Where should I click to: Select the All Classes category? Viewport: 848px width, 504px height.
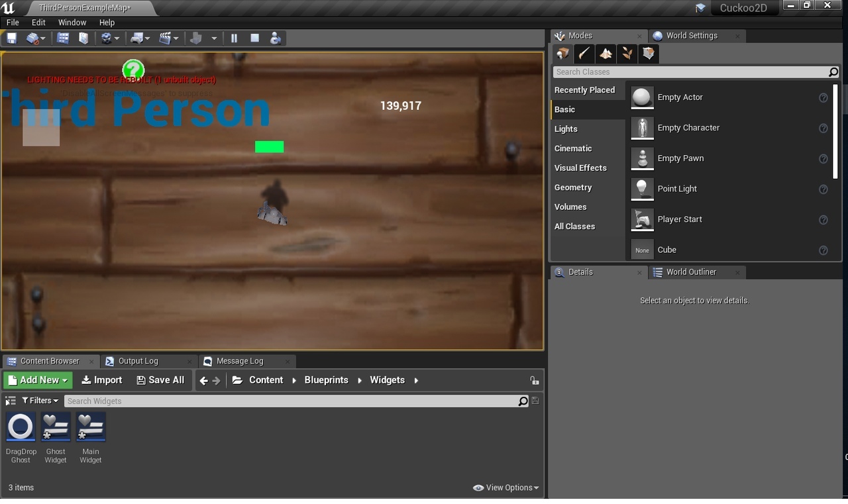pos(574,227)
